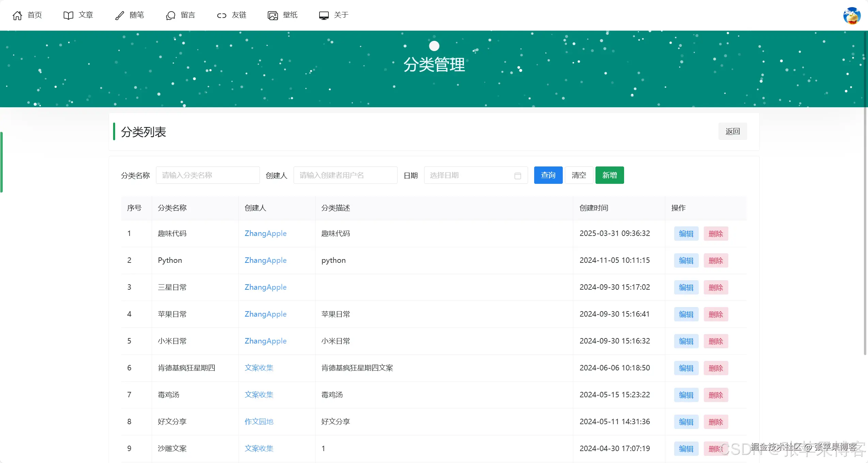
Task: Go to the 留言 menu item
Action: 188,15
